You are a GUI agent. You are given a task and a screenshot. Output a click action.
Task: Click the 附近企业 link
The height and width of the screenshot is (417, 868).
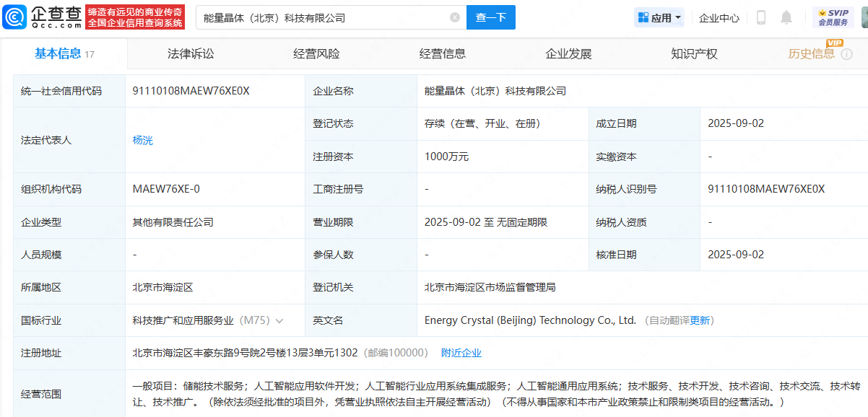[x=461, y=353]
